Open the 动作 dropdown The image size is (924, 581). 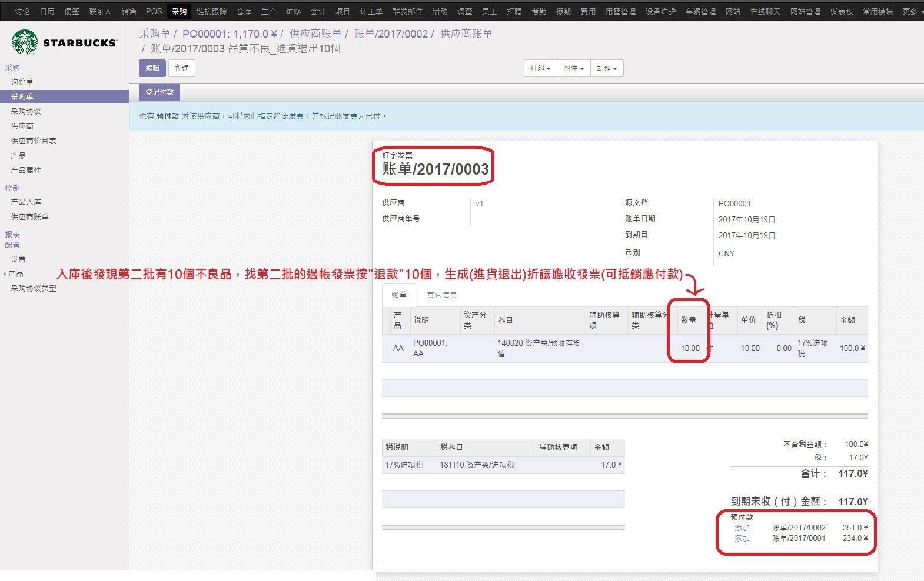tap(607, 68)
